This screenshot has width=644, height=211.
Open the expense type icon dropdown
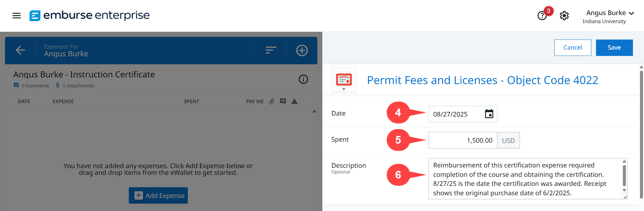(344, 80)
